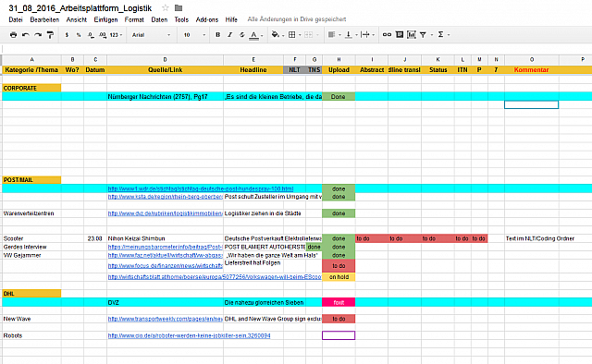The width and height of the screenshot is (592, 364).
Task: Open vertical align options
Action: [351, 35]
